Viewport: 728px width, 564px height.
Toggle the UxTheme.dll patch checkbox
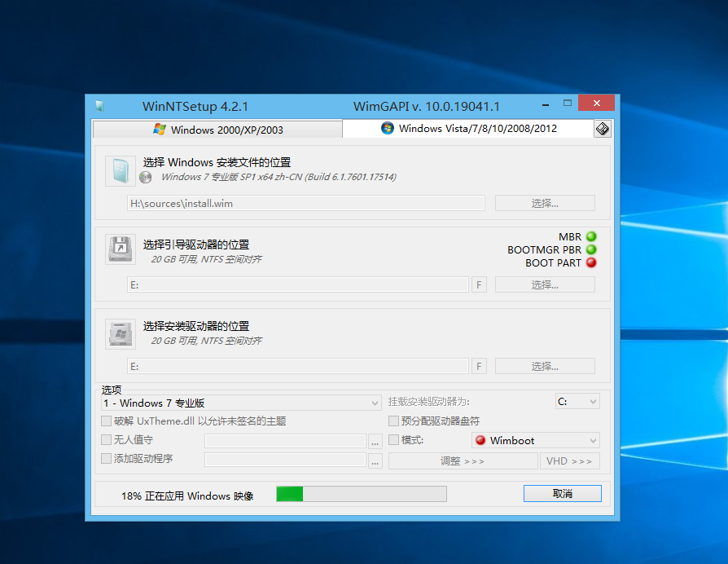click(x=107, y=421)
